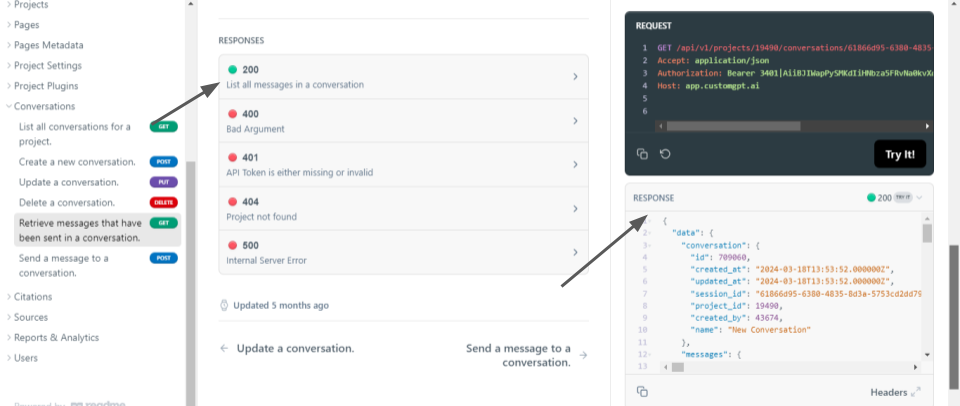Click the vertical scrollbar in the response panel

point(927,233)
